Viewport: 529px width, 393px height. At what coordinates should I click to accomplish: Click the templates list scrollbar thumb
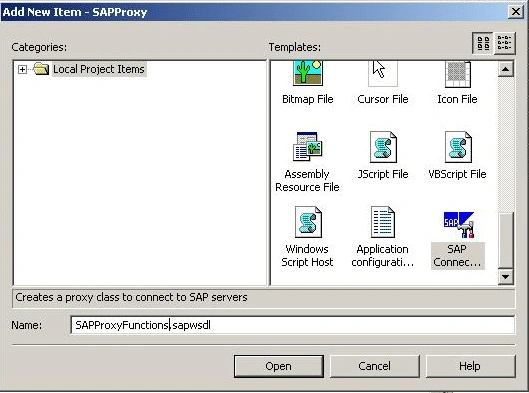[505, 240]
